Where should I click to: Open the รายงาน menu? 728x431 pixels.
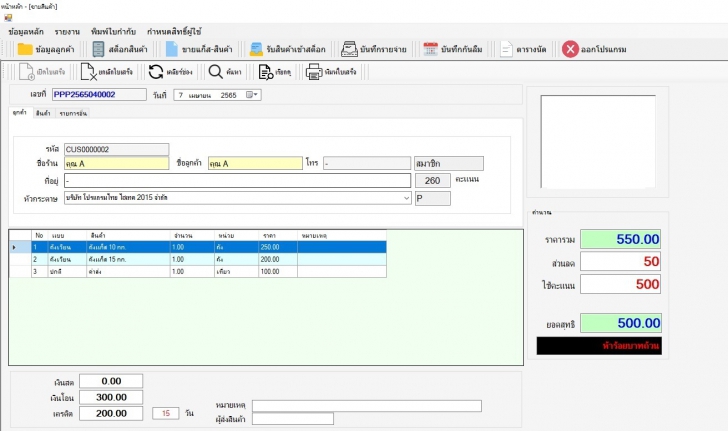click(68, 32)
